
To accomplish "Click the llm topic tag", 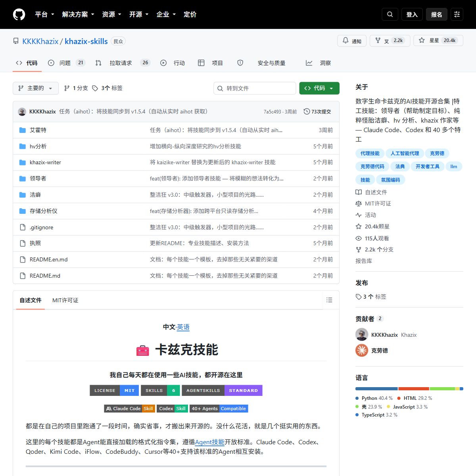I will (x=454, y=167).
